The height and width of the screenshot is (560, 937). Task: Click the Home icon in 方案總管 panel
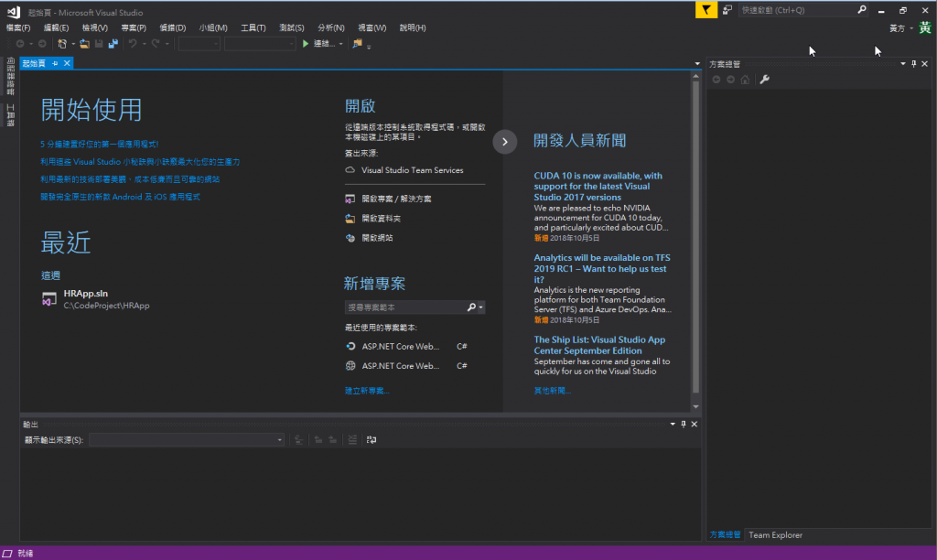coord(745,80)
